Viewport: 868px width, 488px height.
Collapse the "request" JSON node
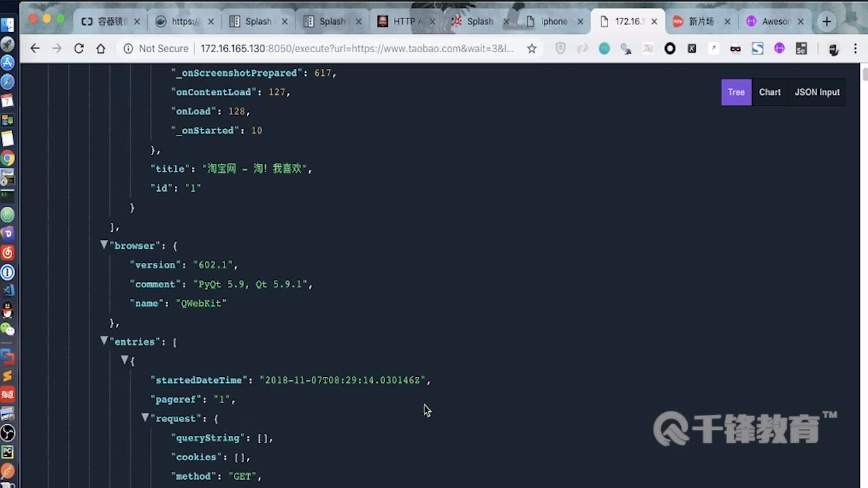145,418
